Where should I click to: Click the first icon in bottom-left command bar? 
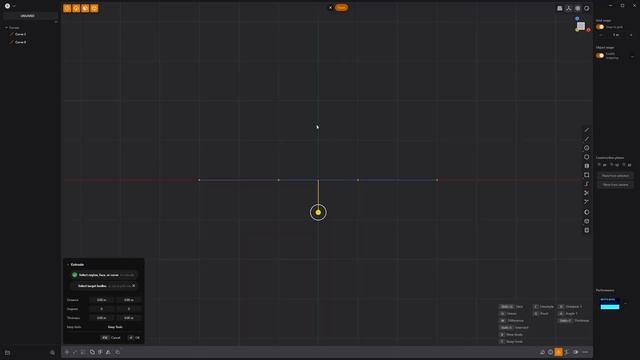(67, 352)
